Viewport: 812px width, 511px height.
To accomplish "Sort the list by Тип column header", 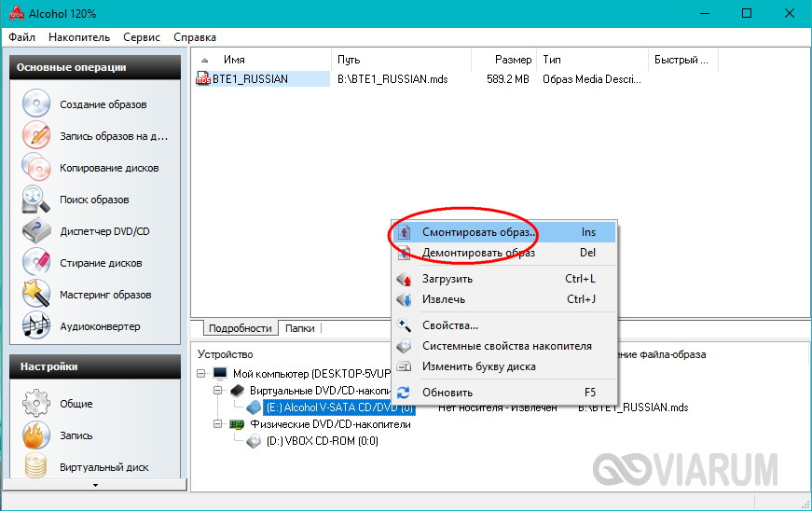I will 592,60.
